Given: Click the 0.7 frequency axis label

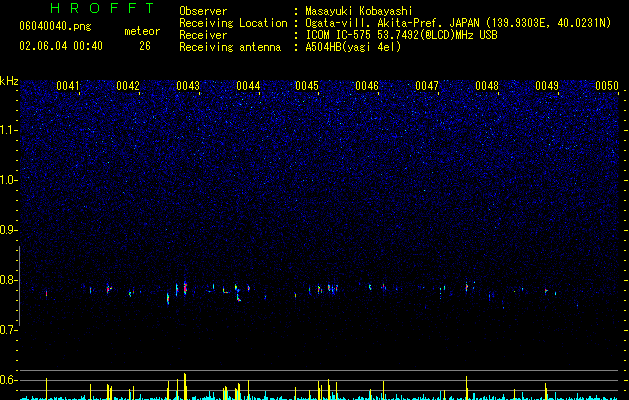Looking at the screenshot, I should [8, 330].
